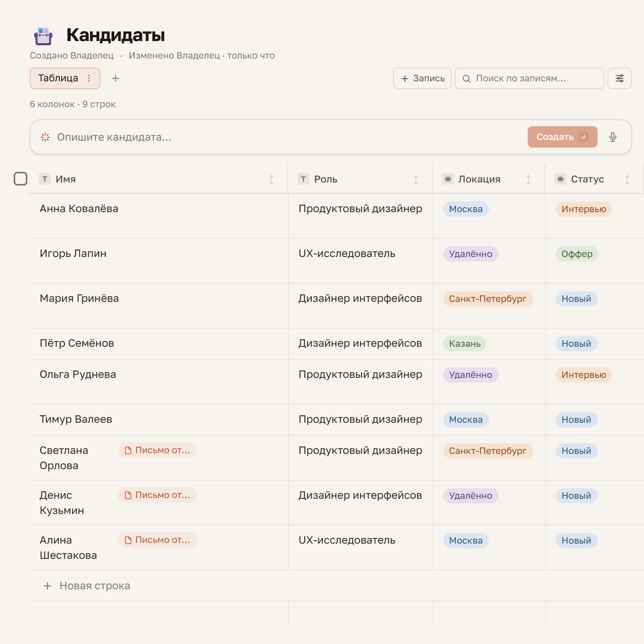Click the Москва tag in Анна Ковалёва row
Screen dimensions: 644x644
pos(466,209)
